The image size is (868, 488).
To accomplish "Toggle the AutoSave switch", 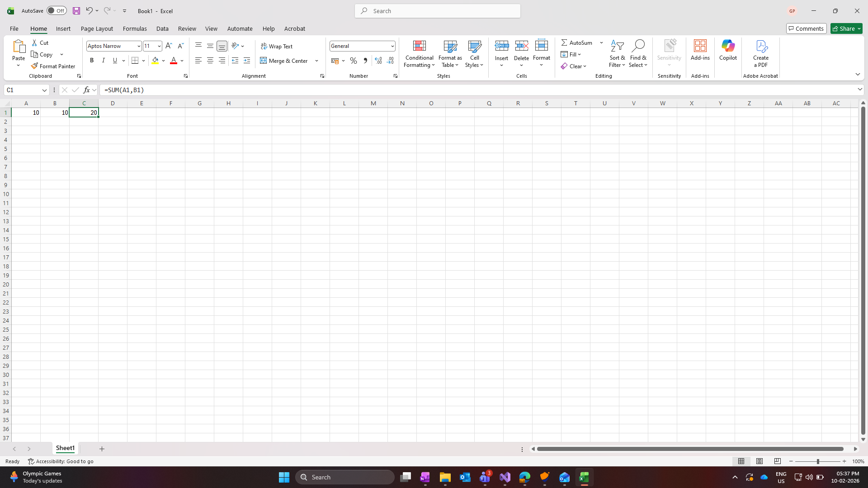I will pyautogui.click(x=56, y=10).
